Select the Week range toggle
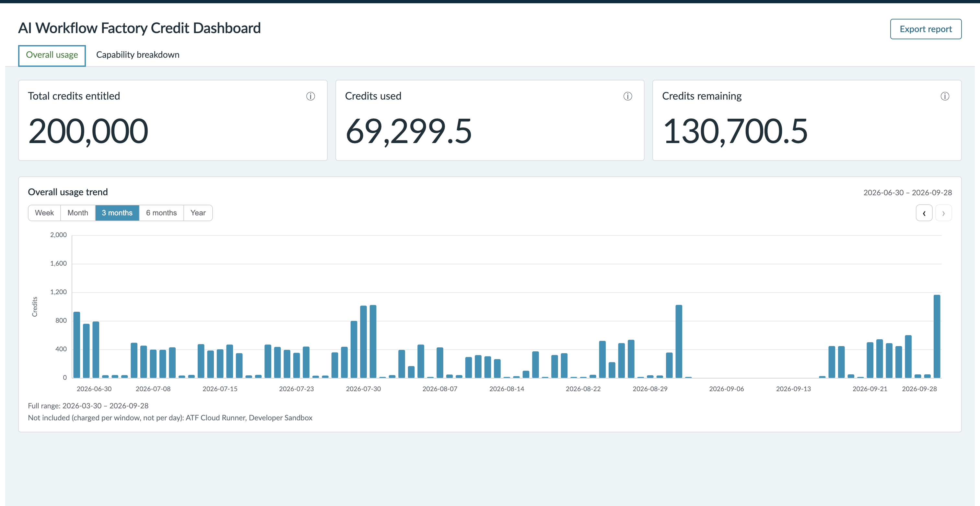The height and width of the screenshot is (506, 980). click(44, 213)
